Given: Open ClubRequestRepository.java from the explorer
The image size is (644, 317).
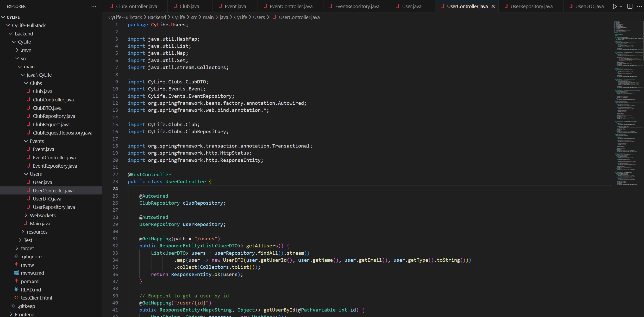Looking at the screenshot, I should [x=62, y=133].
